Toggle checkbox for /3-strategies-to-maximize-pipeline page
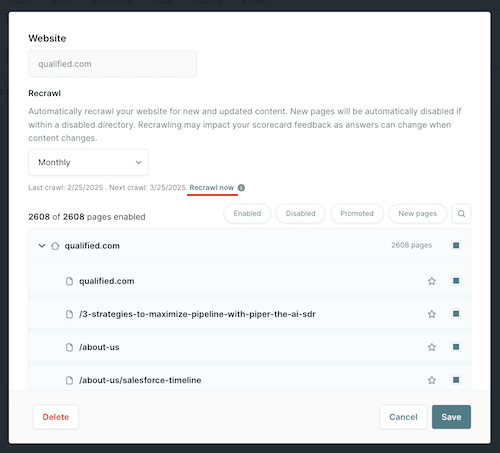Viewport: 500px width, 453px height. pos(456,314)
